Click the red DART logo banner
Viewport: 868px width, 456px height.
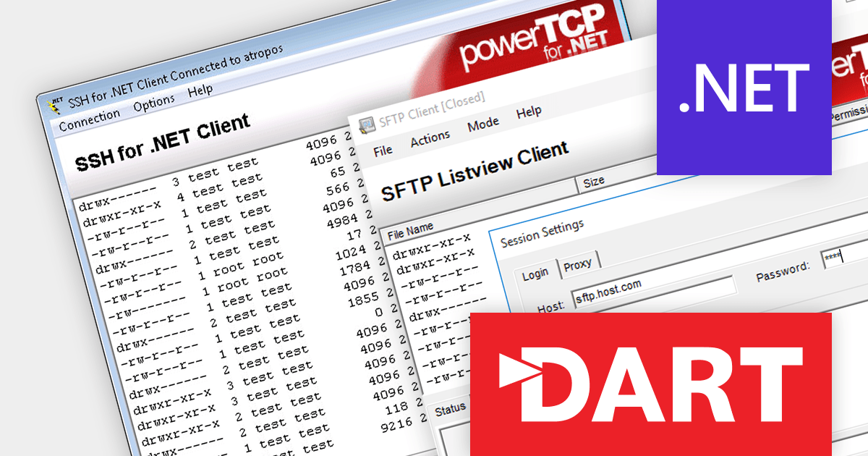click(x=651, y=384)
